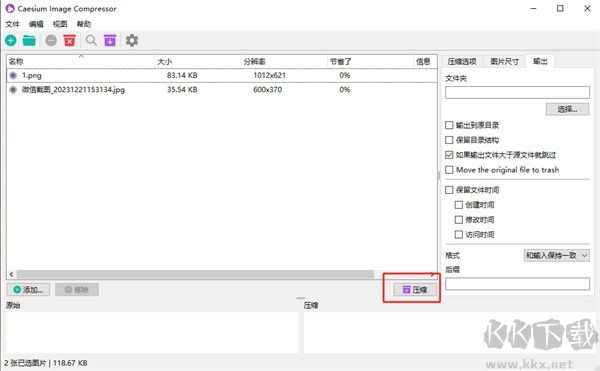Click the magnifier preview toolbar icon
The width and height of the screenshot is (600, 371).
pos(91,40)
